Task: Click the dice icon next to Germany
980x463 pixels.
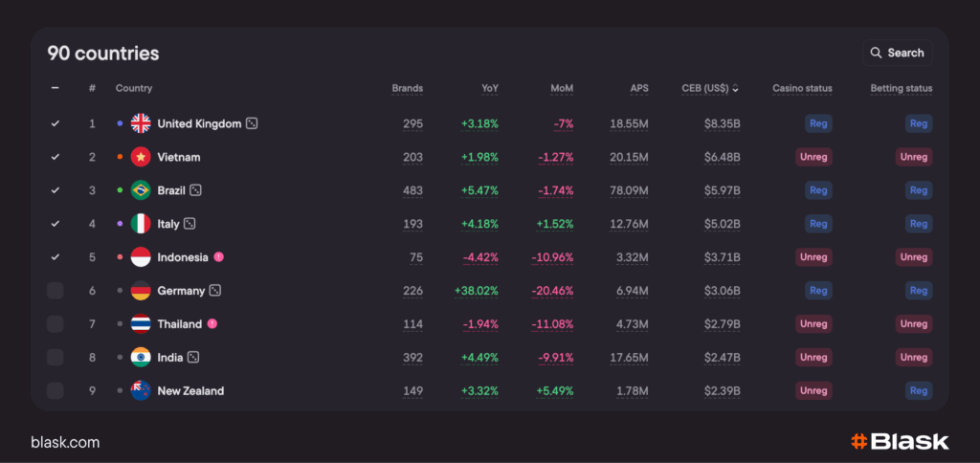Action: (x=215, y=291)
